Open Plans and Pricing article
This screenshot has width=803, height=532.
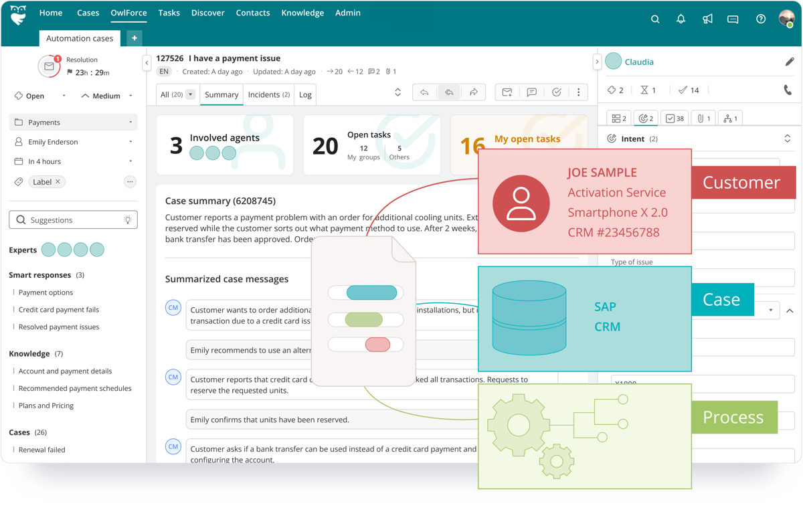coord(46,406)
